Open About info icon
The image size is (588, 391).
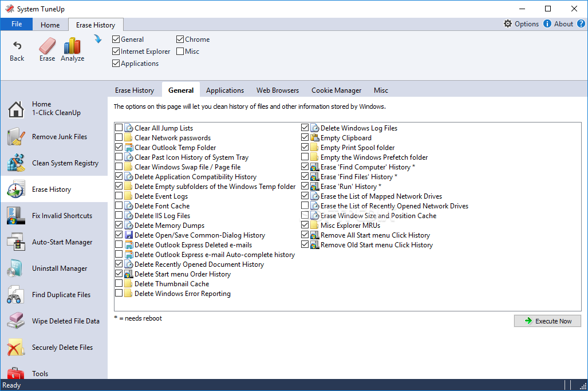pos(547,23)
